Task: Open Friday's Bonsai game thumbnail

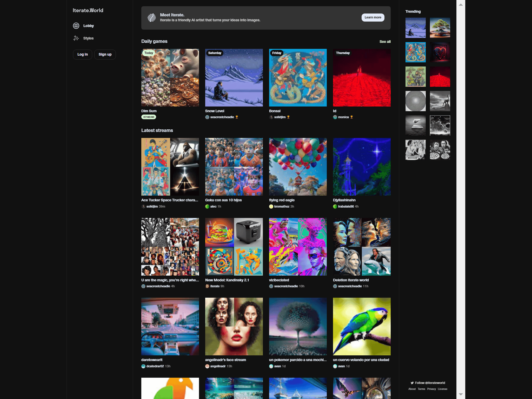Action: (x=298, y=78)
